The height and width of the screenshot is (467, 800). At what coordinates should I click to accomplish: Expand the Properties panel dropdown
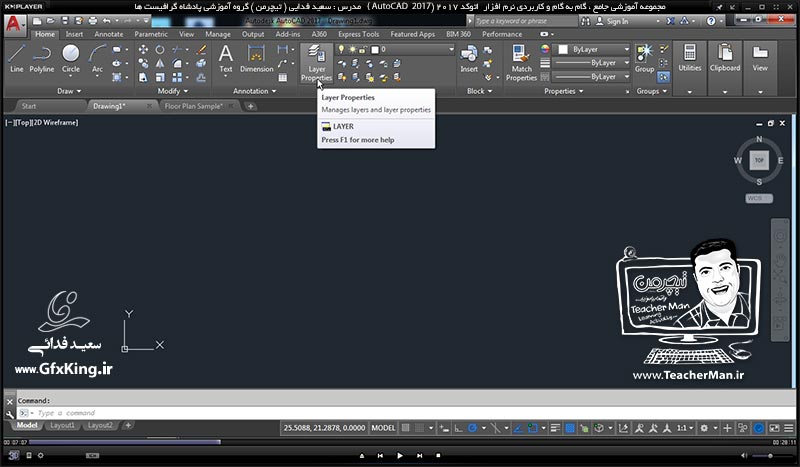563,91
